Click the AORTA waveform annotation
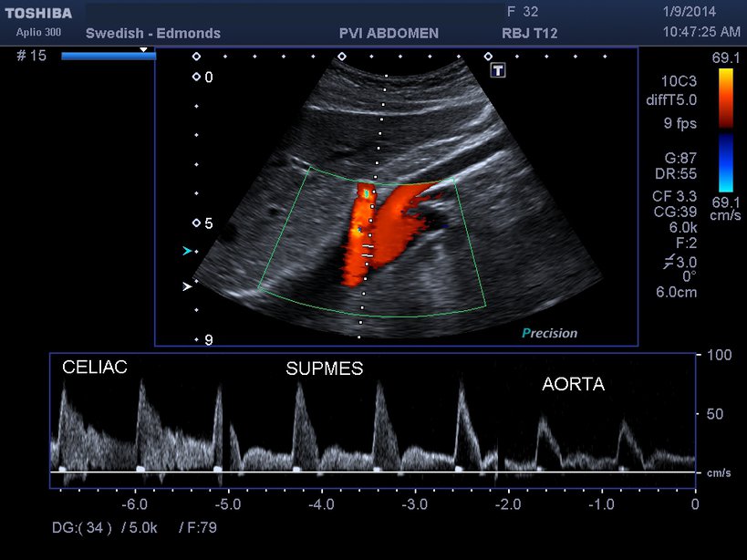747x560 pixels. 573,385
